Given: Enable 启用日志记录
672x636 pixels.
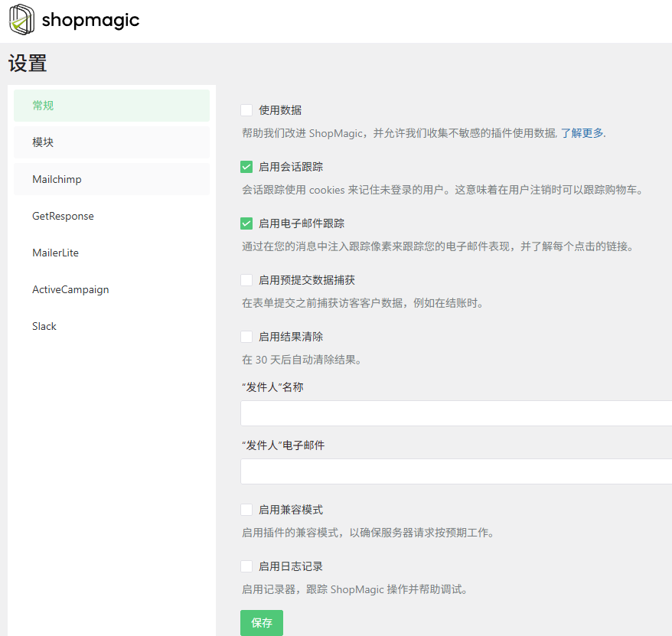Looking at the screenshot, I should (246, 566).
